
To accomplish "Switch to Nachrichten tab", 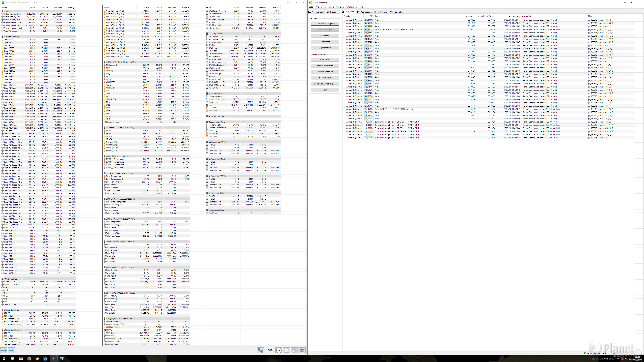I will pyautogui.click(x=316, y=12).
